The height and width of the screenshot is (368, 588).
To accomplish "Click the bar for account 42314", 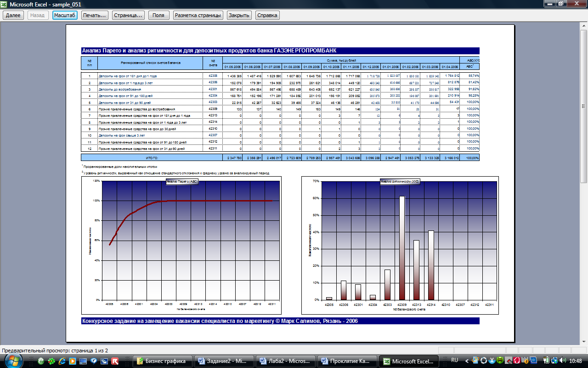I will tap(431, 265).
